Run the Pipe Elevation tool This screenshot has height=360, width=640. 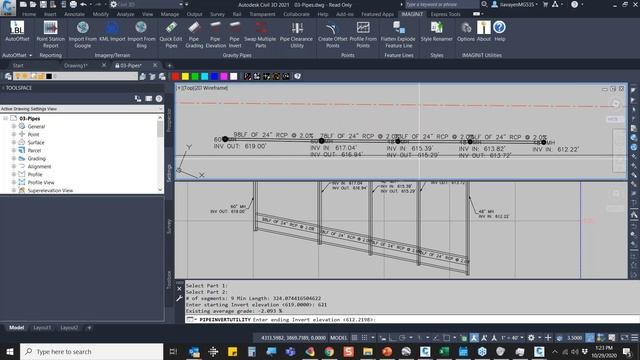click(x=216, y=35)
